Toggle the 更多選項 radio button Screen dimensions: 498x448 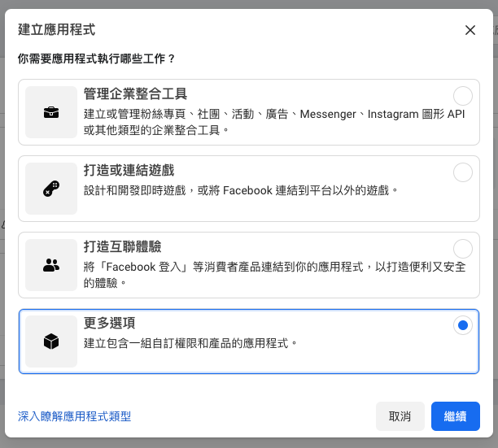click(x=462, y=325)
